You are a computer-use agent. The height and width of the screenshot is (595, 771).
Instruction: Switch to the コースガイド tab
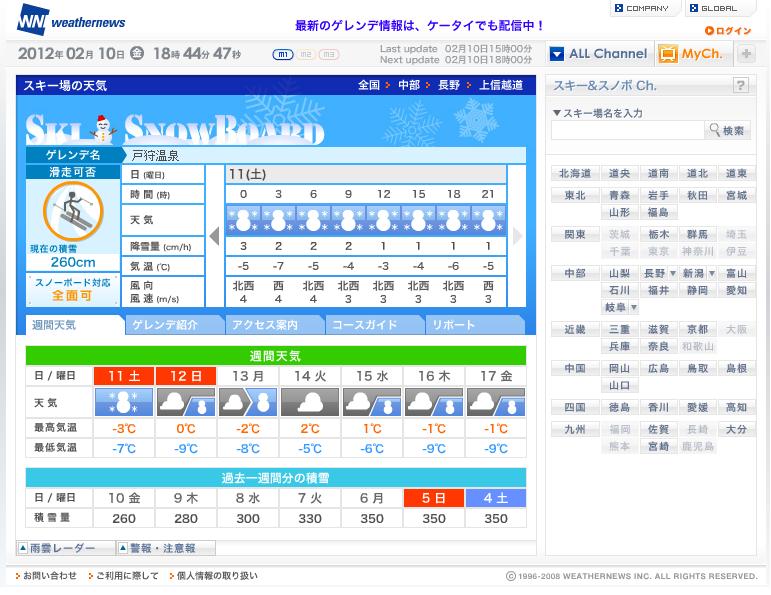374,325
